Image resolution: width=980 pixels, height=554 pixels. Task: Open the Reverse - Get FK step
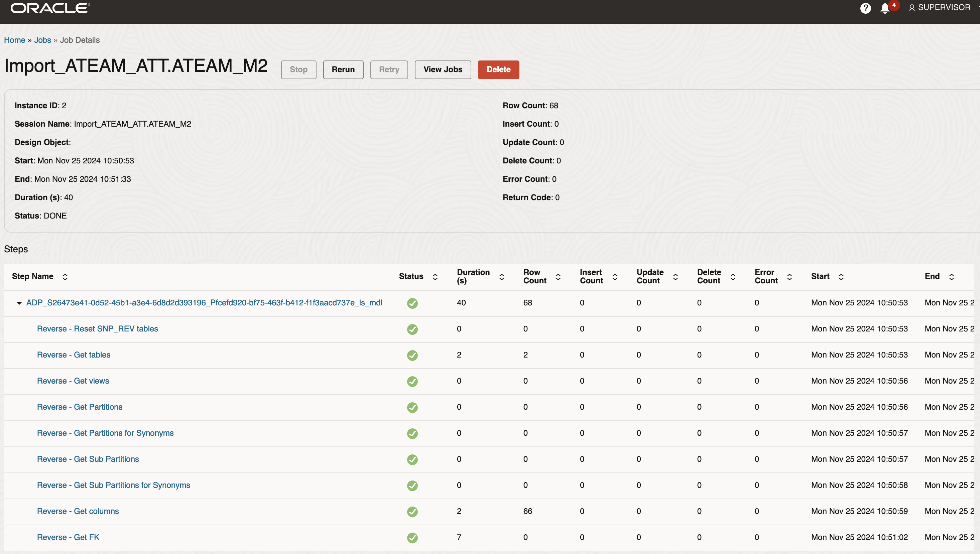[x=68, y=537]
